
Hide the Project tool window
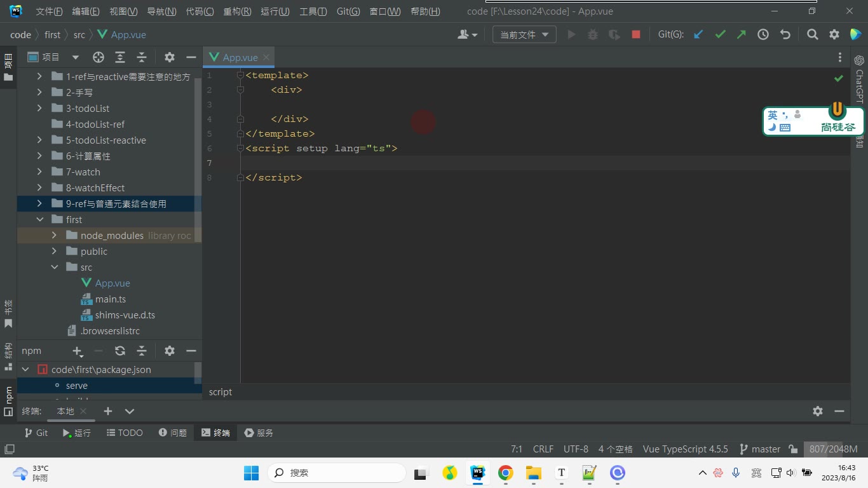191,57
